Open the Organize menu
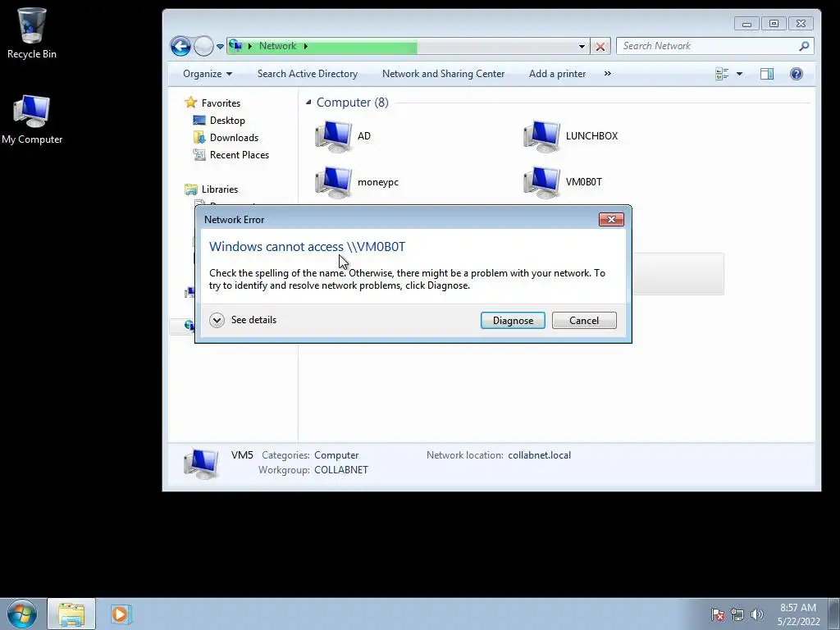This screenshot has width=840, height=630. tap(208, 74)
